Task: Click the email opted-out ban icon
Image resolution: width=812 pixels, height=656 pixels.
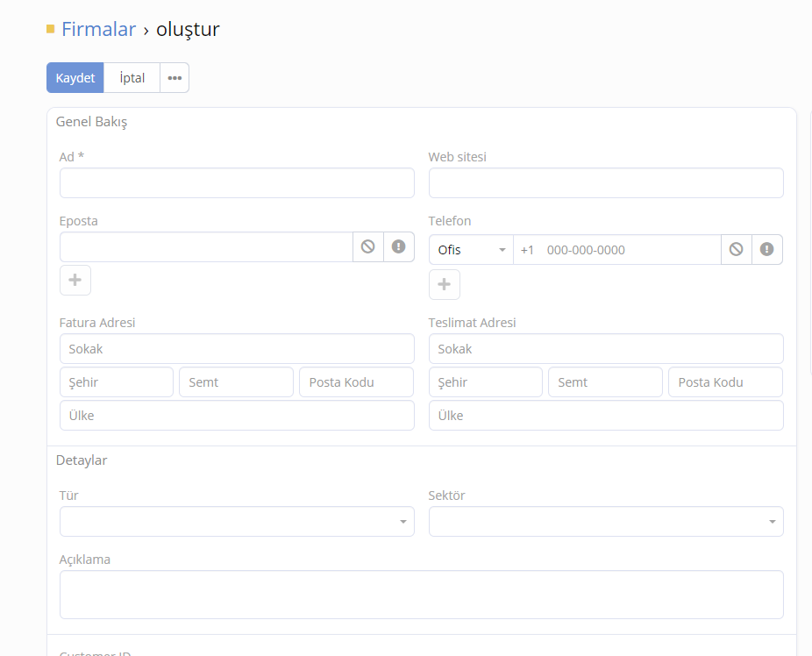Action: (368, 247)
